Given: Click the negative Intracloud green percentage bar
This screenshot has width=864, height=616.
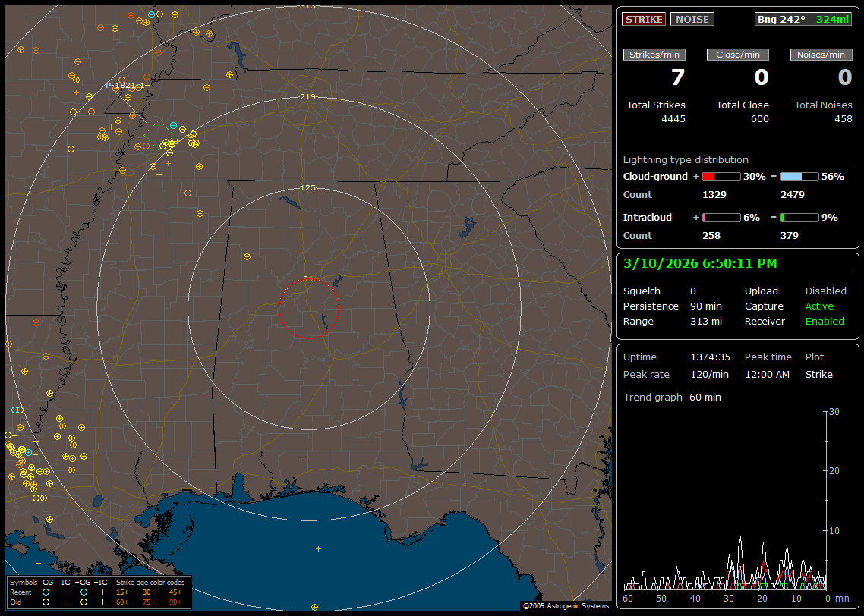Looking at the screenshot, I should coord(799,217).
